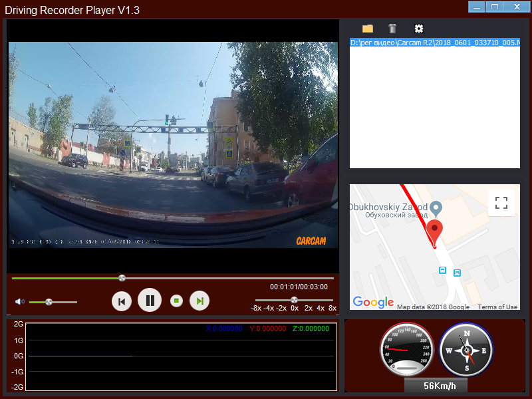Pause the video playback
Viewport: 532px width, 399px height.
149,300
